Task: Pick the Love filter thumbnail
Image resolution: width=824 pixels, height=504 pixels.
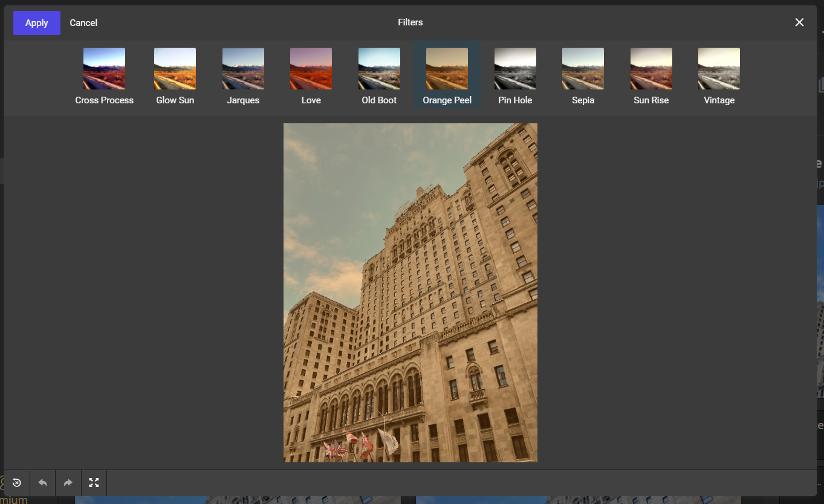Action: (311, 69)
